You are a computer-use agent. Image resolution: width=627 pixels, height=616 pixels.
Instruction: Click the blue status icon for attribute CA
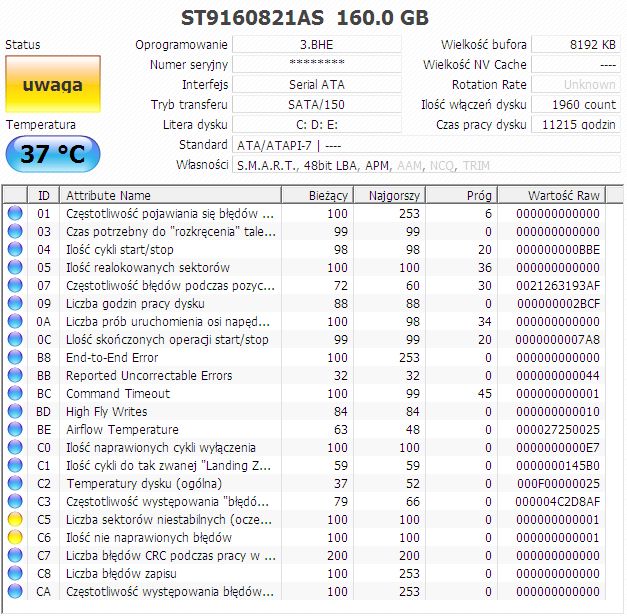point(15,591)
